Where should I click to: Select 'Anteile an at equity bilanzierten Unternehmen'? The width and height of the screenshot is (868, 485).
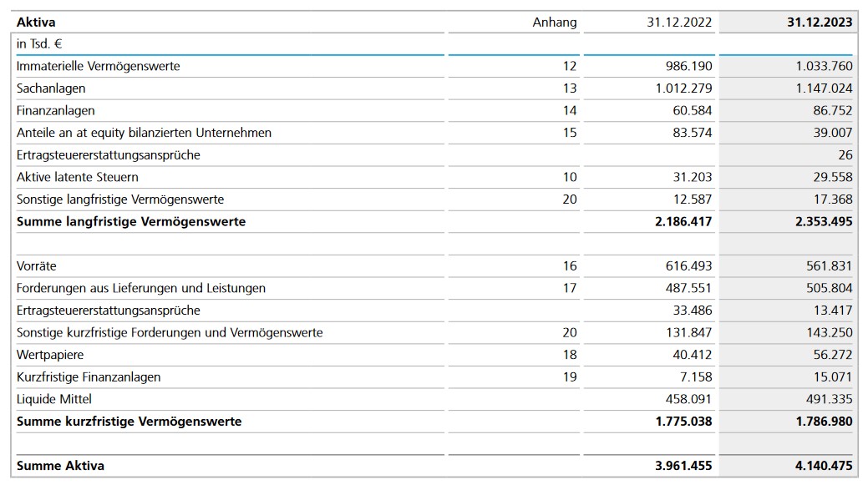click(144, 133)
